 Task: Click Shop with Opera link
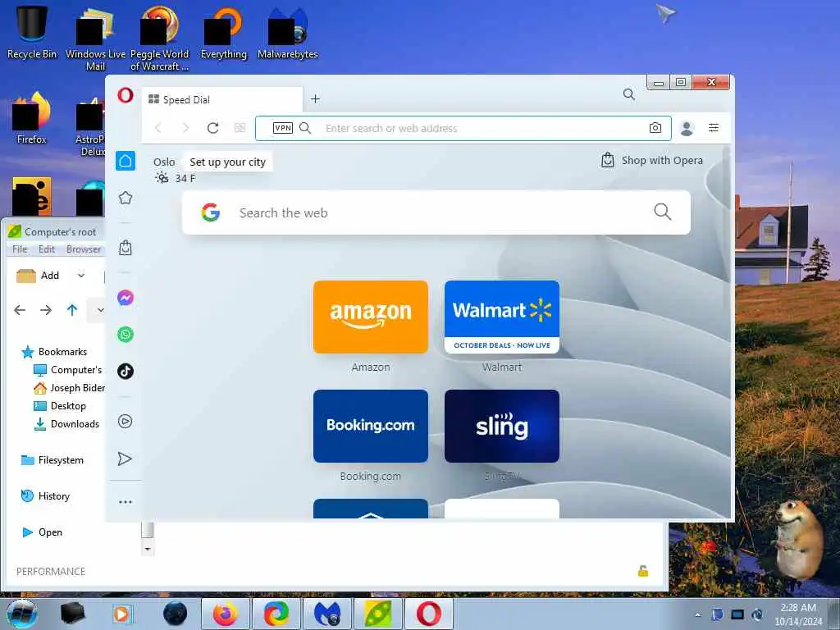pos(652,160)
